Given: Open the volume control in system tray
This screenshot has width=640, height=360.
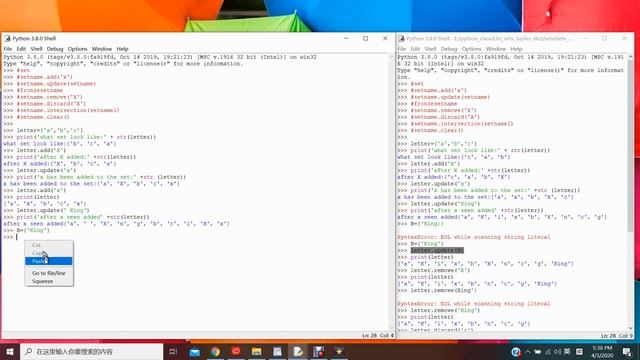Looking at the screenshot, I should point(558,352).
